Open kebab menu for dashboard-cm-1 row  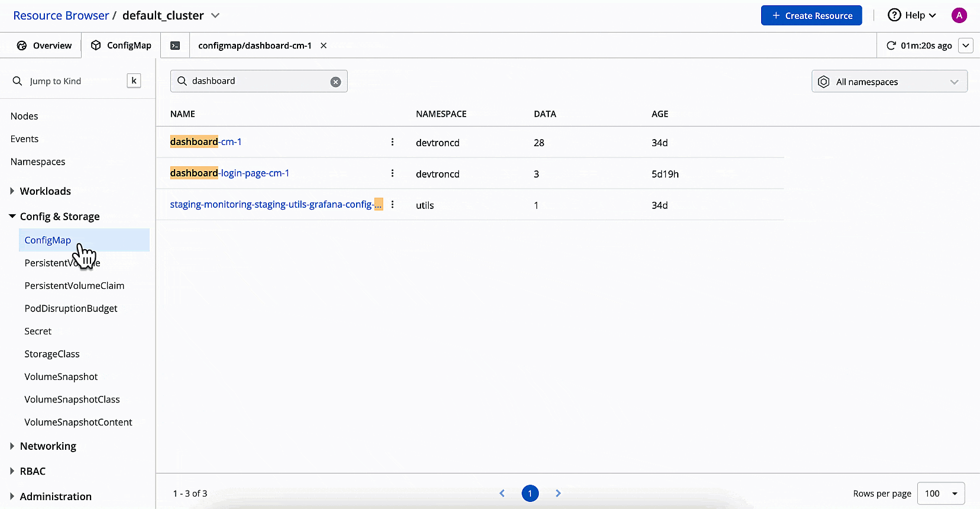392,142
